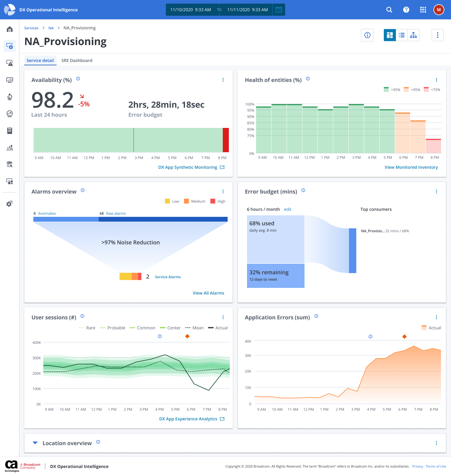Click the user avatar M icon

pyautogui.click(x=439, y=10)
